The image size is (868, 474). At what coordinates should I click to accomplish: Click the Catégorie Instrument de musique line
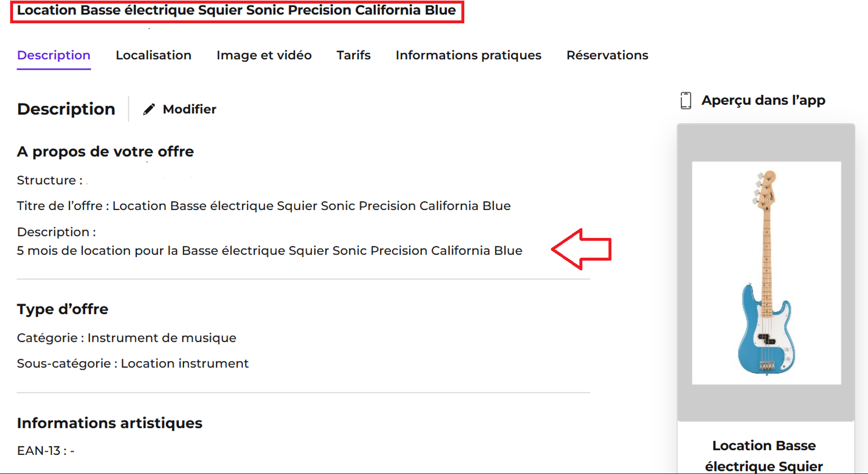pos(127,338)
